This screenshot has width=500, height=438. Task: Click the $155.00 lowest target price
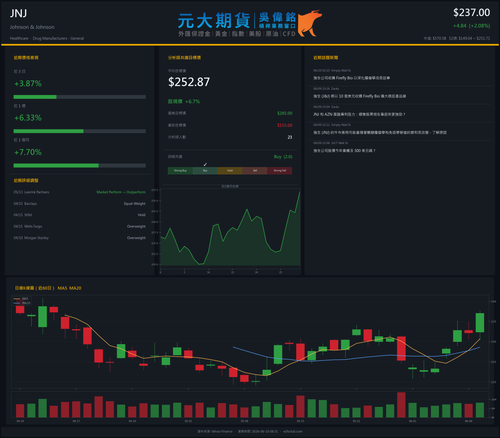[285, 125]
